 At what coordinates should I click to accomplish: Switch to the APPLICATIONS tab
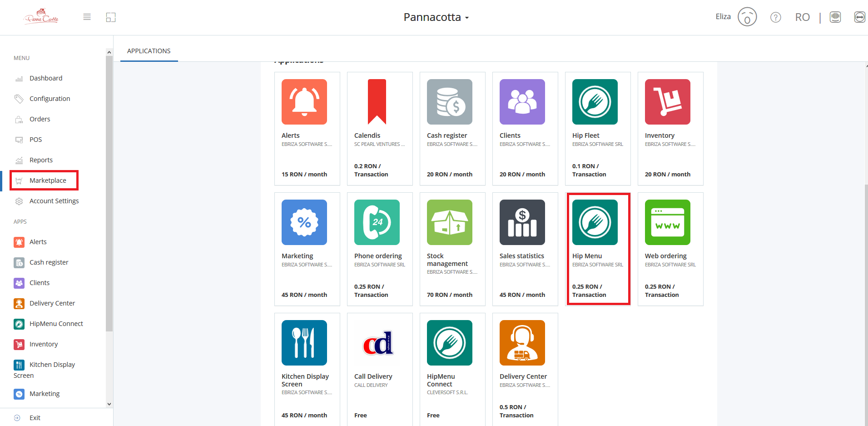[149, 51]
